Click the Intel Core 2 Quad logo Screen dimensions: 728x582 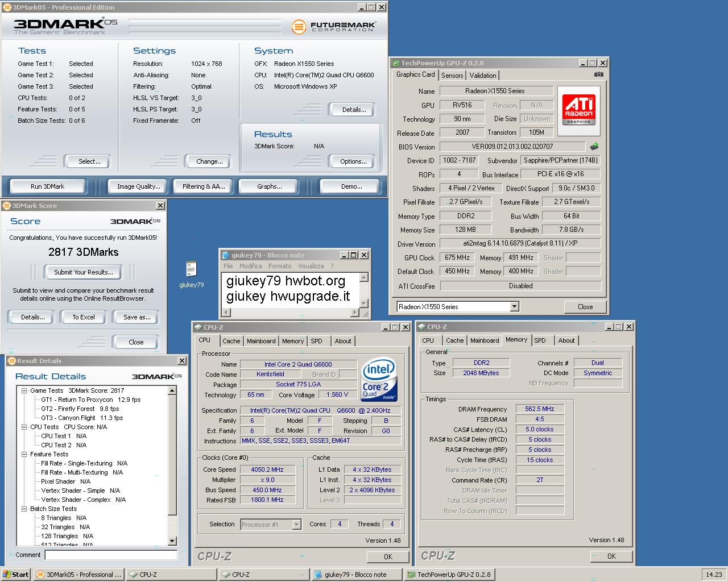click(379, 379)
